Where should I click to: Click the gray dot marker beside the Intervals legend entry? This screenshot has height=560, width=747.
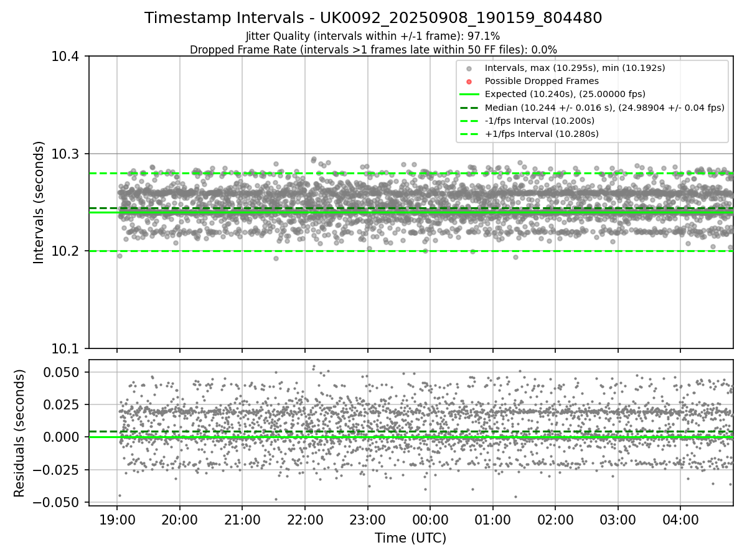pyautogui.click(x=469, y=68)
